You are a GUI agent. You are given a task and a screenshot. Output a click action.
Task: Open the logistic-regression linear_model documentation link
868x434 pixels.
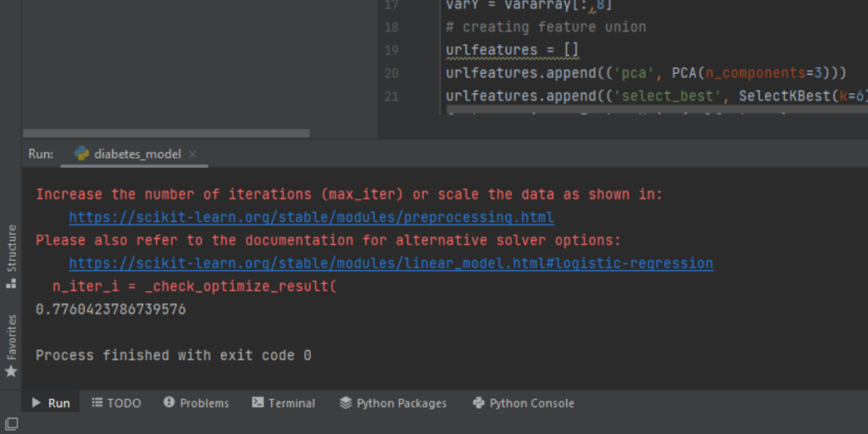click(391, 264)
